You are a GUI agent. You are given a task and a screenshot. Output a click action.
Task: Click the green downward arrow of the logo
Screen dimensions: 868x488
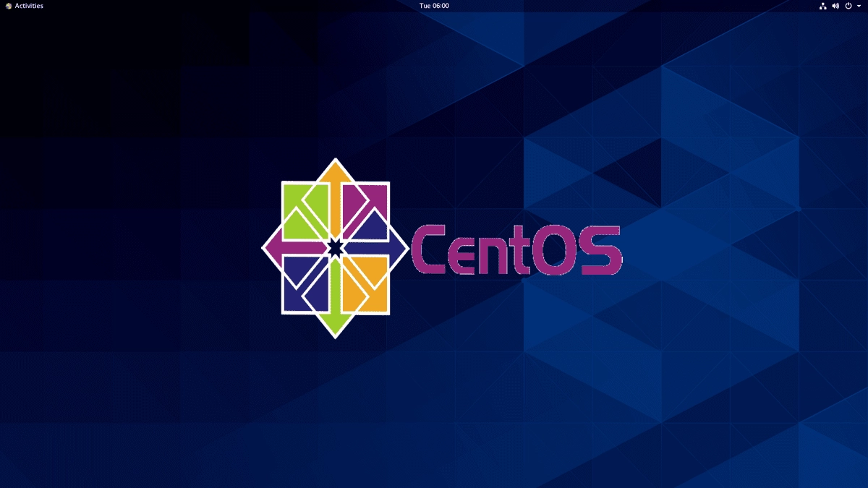coord(335,318)
